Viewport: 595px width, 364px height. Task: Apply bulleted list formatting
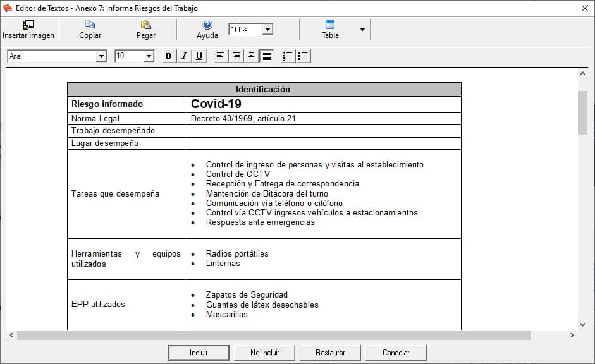(x=304, y=56)
